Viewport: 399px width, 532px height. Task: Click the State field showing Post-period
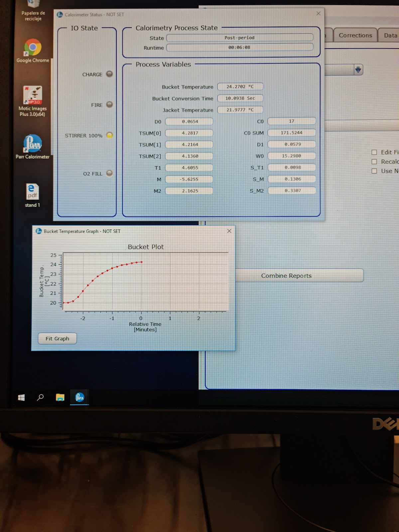tap(240, 38)
